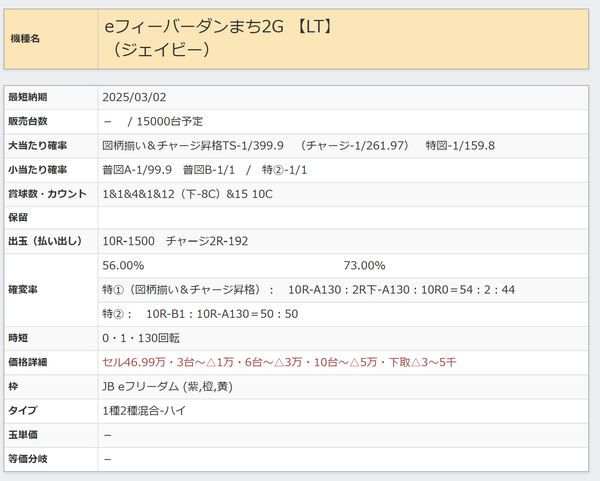The width and height of the screenshot is (600, 481).
Task: Click the 図柄揃い＆チャージ昇格TS-1/399.9 value
Action: [193, 146]
